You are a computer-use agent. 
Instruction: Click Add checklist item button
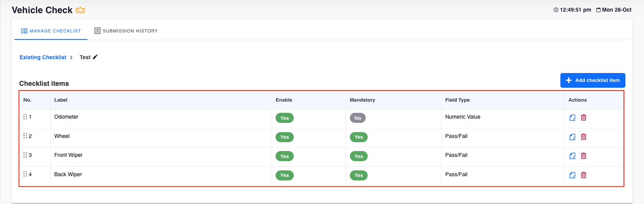pyautogui.click(x=593, y=80)
